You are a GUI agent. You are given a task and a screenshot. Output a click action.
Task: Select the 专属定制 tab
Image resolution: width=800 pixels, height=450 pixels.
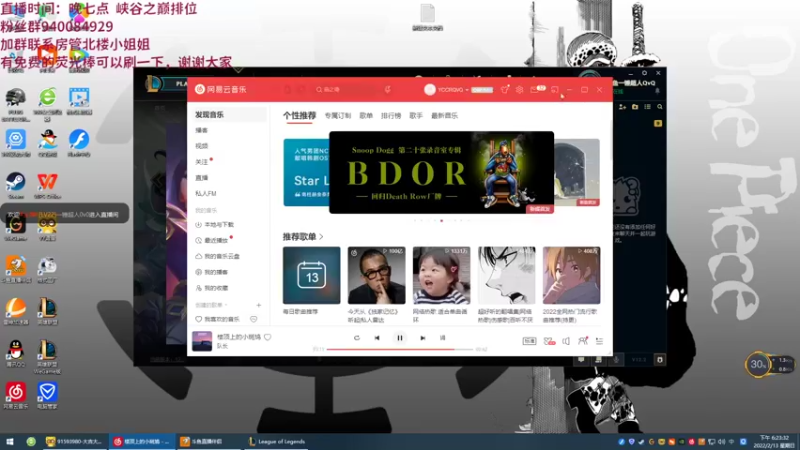338,116
